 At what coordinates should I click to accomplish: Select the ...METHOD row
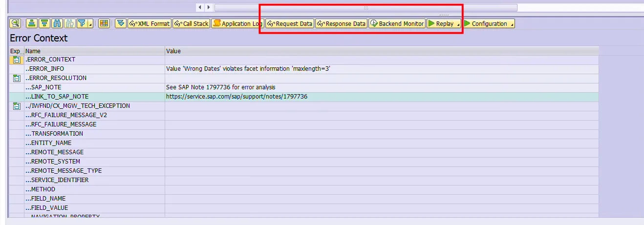tap(304, 189)
